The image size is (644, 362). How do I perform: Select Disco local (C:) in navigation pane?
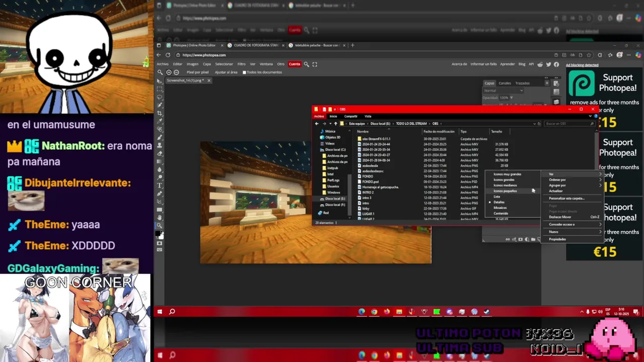pyautogui.click(x=335, y=150)
